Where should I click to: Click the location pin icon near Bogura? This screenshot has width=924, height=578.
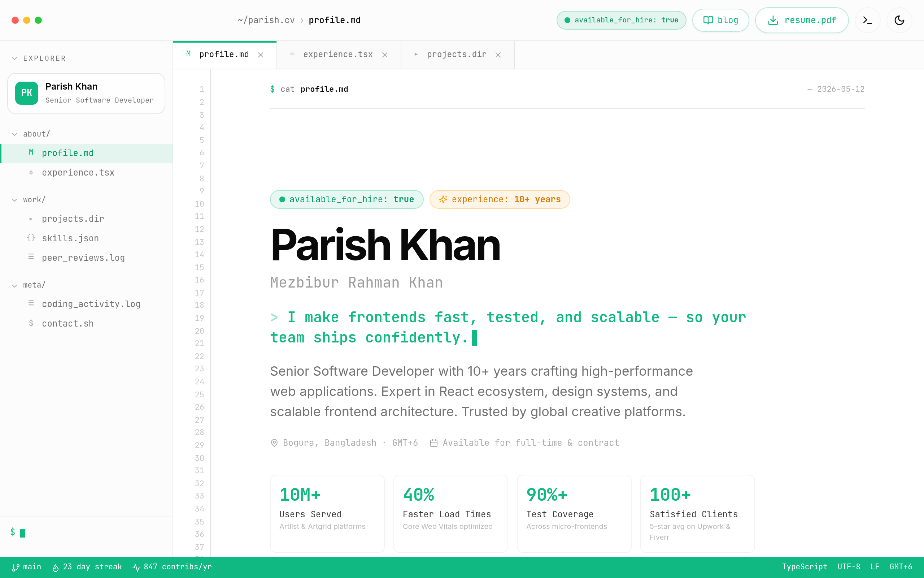click(x=274, y=443)
